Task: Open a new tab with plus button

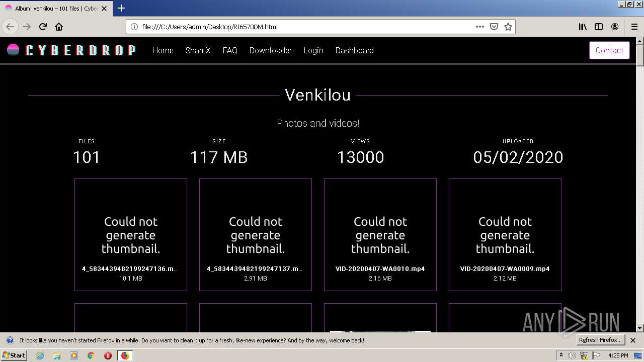Action: coord(121,8)
